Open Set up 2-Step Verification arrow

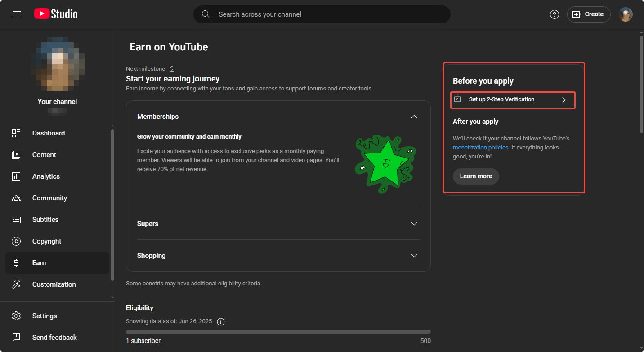tap(564, 100)
